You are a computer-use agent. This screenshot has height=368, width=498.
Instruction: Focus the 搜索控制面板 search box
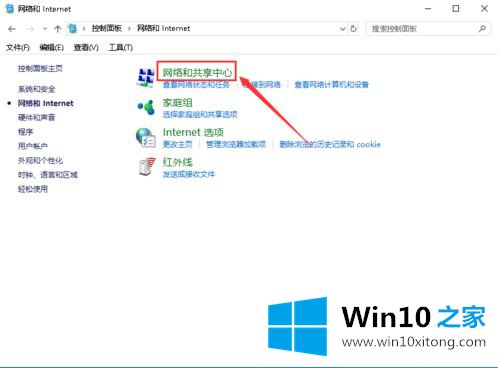(428, 29)
